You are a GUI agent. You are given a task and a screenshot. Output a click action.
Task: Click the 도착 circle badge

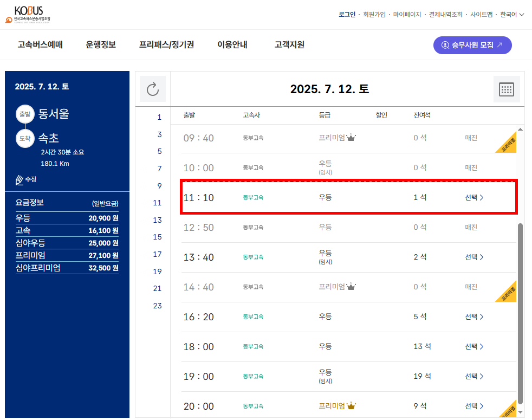(x=25, y=139)
